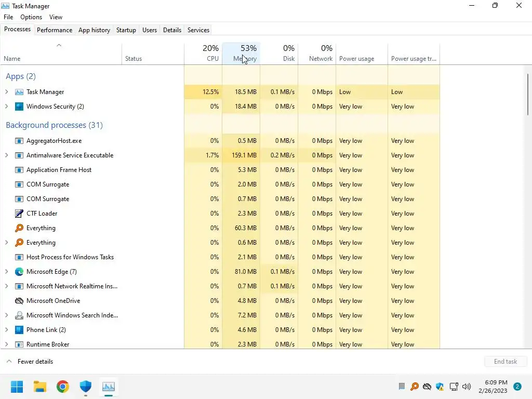Screen dimensions: 532x399
Task: Select the first COM Surrogate 2.0 MB row
Action: pyautogui.click(x=220, y=184)
